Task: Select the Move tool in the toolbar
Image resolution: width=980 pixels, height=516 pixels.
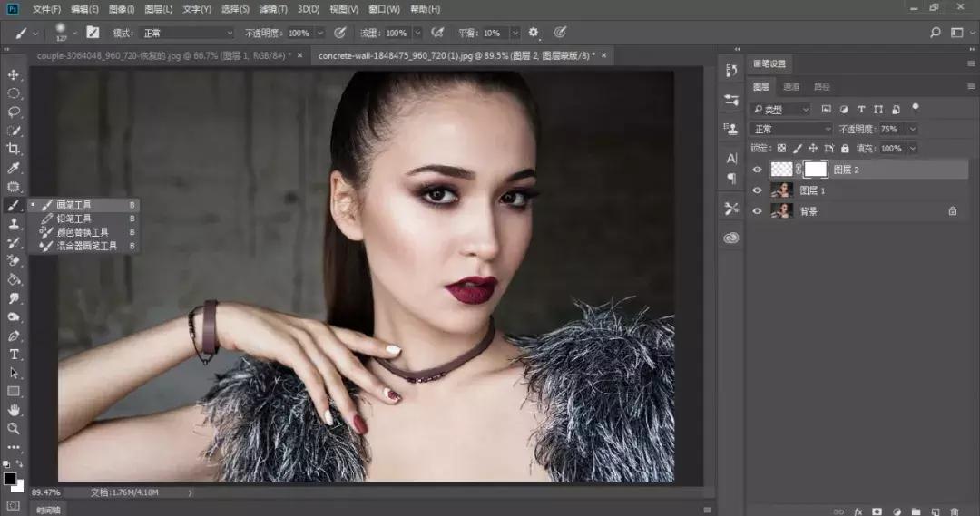Action: (14, 74)
